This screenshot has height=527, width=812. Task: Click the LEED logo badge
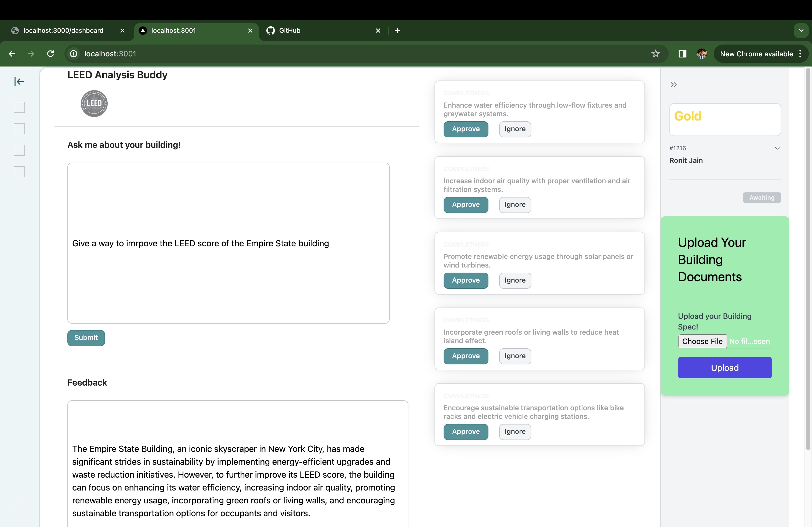94,103
